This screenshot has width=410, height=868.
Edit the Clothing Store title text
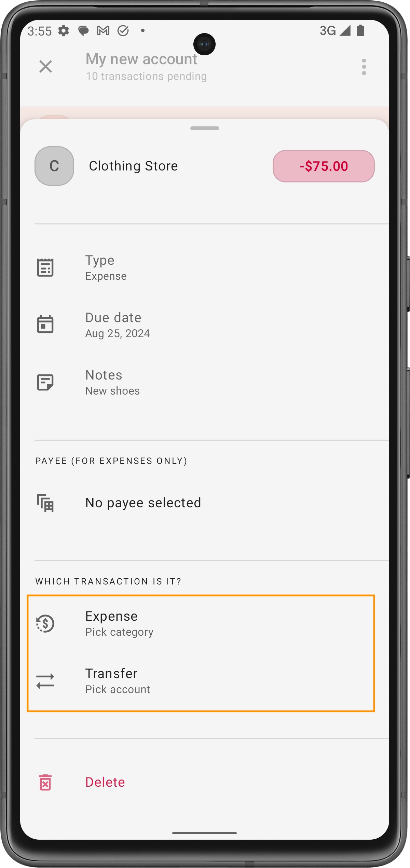tap(133, 166)
